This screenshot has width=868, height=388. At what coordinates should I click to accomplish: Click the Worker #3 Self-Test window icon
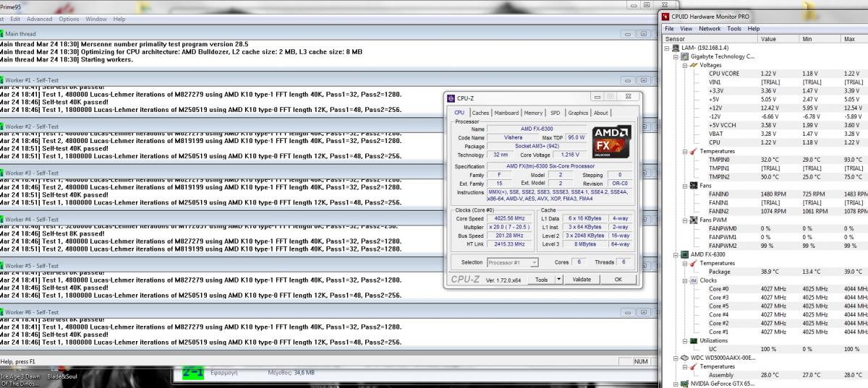pyautogui.click(x=1, y=173)
